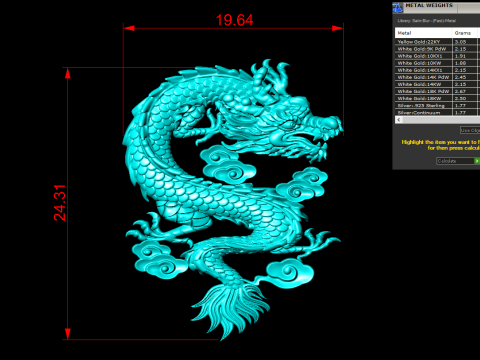The image size is (480, 360).
Task: Select the White Gold 18KW row
Action: click(x=437, y=98)
